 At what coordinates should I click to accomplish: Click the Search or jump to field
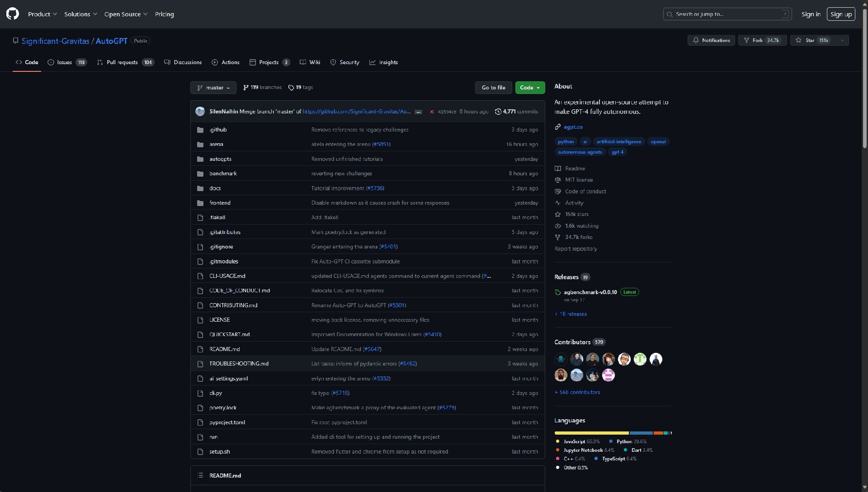coord(727,14)
